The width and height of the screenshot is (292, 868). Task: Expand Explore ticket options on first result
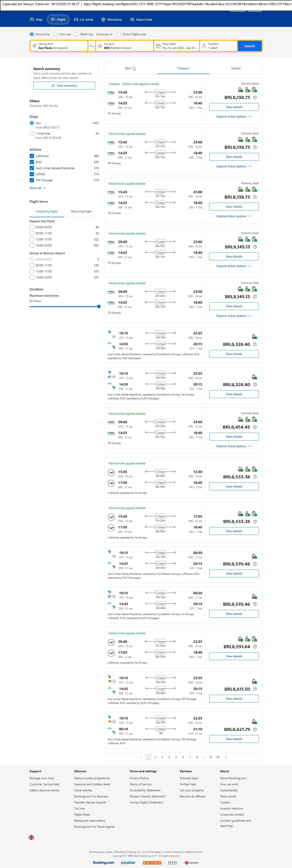click(234, 117)
